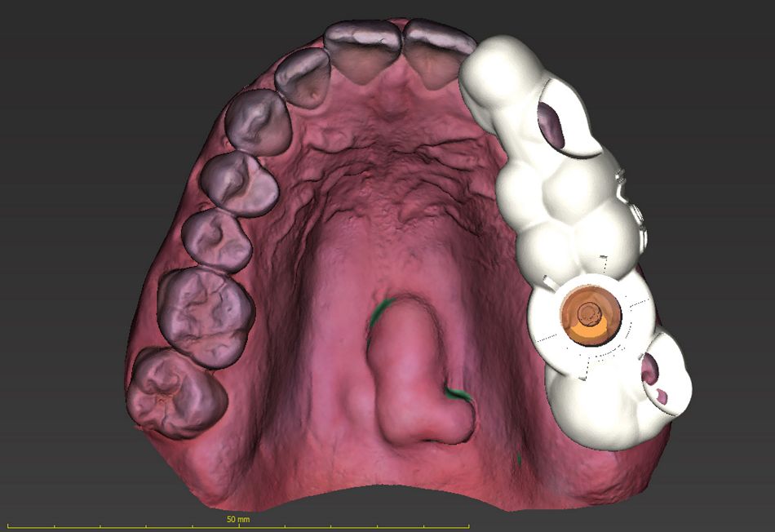Click the green marking above the palatal torus
775x532 pixels.
382,311
